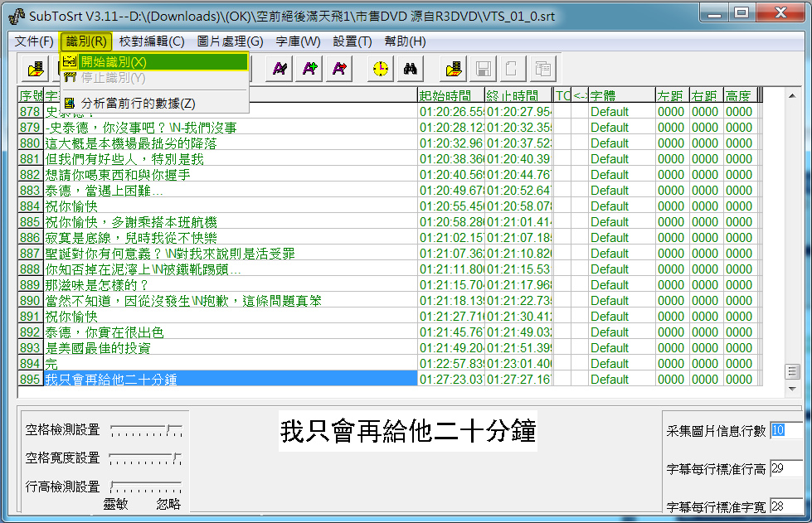This screenshot has width=812, height=523.
Task: Select row 894 '完'
Action: 231,364
